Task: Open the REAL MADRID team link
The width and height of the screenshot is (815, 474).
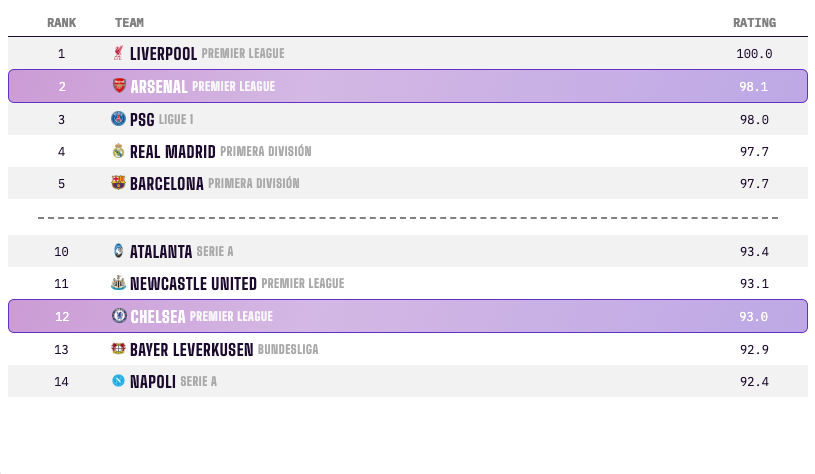Action: point(173,152)
